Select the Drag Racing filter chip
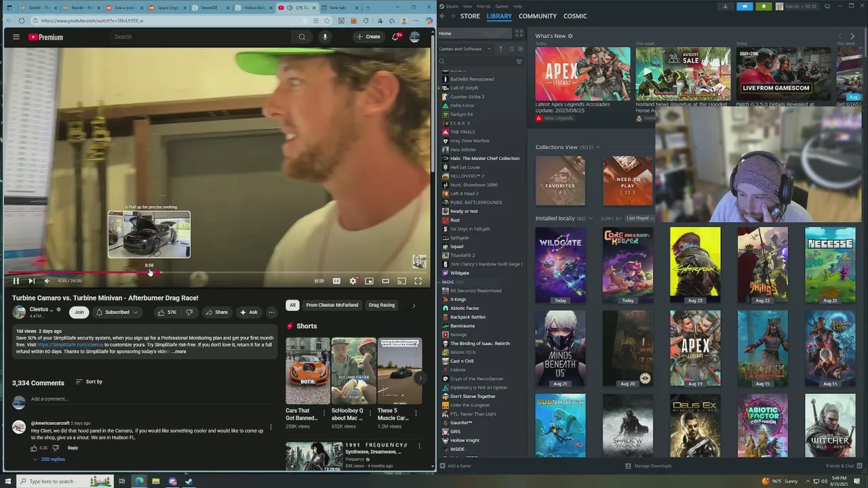Image resolution: width=868 pixels, height=488 pixels. point(382,305)
